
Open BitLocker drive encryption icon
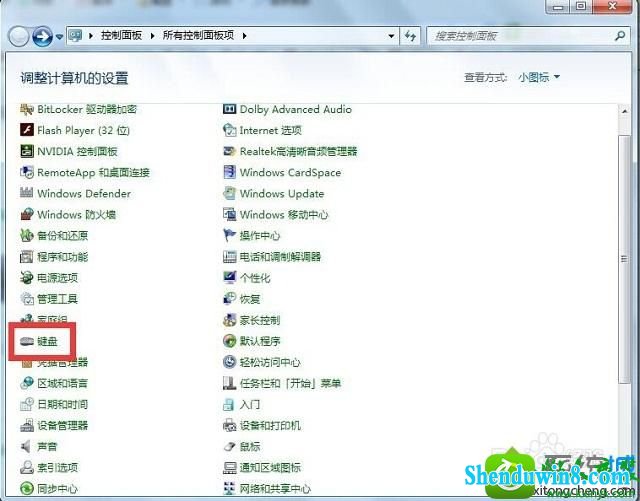[x=27, y=109]
